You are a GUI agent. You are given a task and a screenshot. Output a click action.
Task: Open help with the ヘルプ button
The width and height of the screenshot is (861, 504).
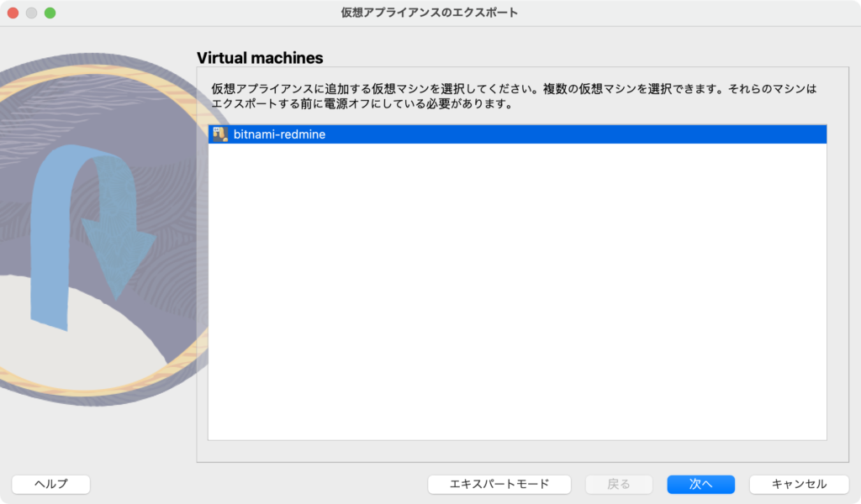(x=51, y=484)
